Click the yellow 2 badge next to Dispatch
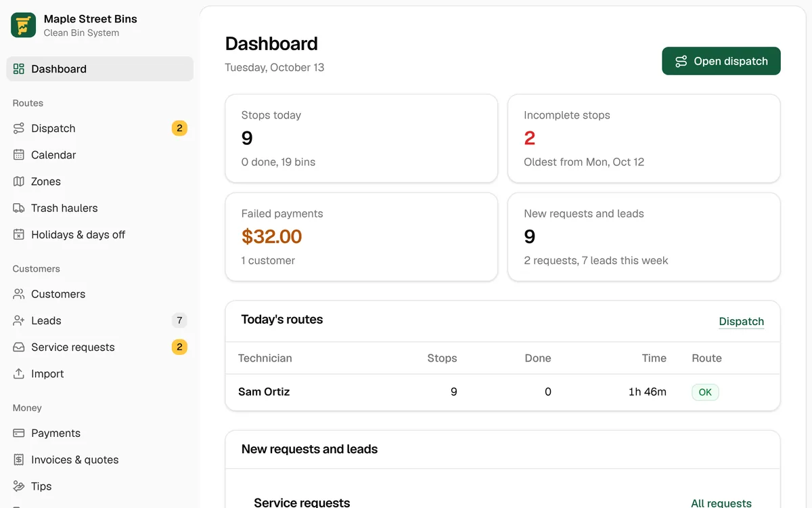Image resolution: width=812 pixels, height=508 pixels. 179,129
